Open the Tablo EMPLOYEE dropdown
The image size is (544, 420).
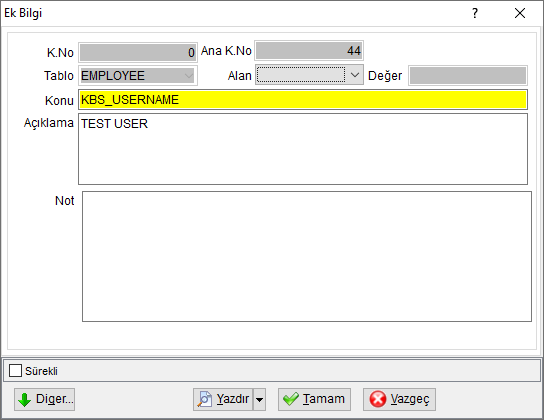pos(189,75)
